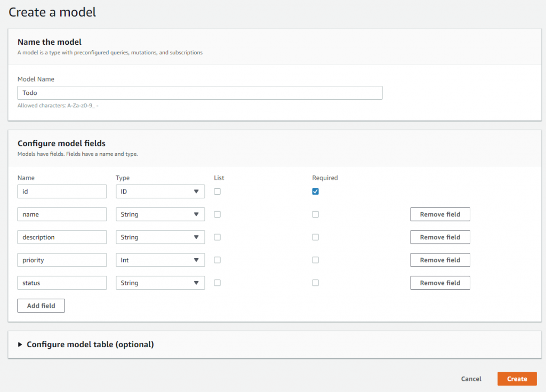The image size is (546, 392).
Task: Open the Type dropdown for priority field
Action: click(160, 260)
